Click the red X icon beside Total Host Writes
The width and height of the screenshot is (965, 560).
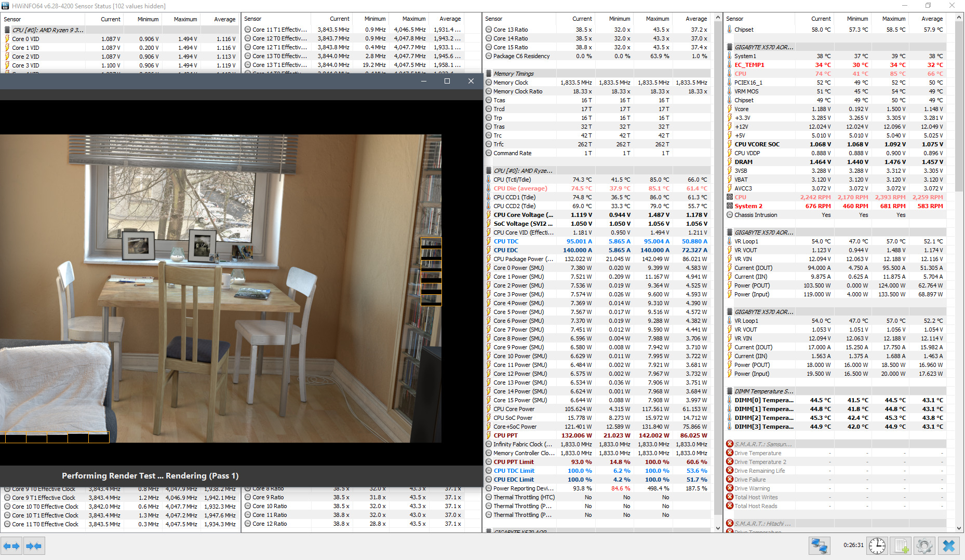[730, 497]
